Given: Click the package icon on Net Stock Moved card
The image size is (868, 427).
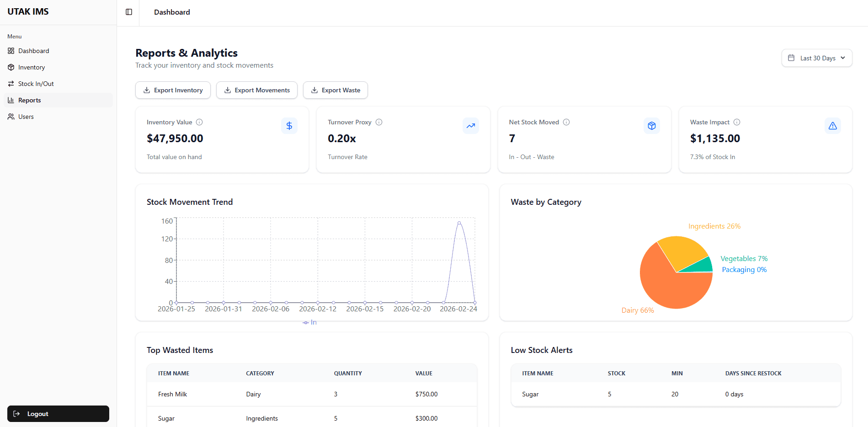Looking at the screenshot, I should (651, 125).
